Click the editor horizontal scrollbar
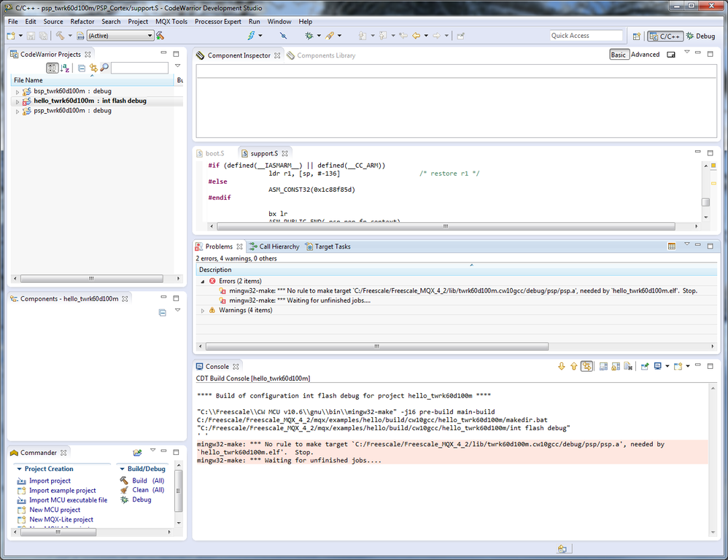 [445, 226]
